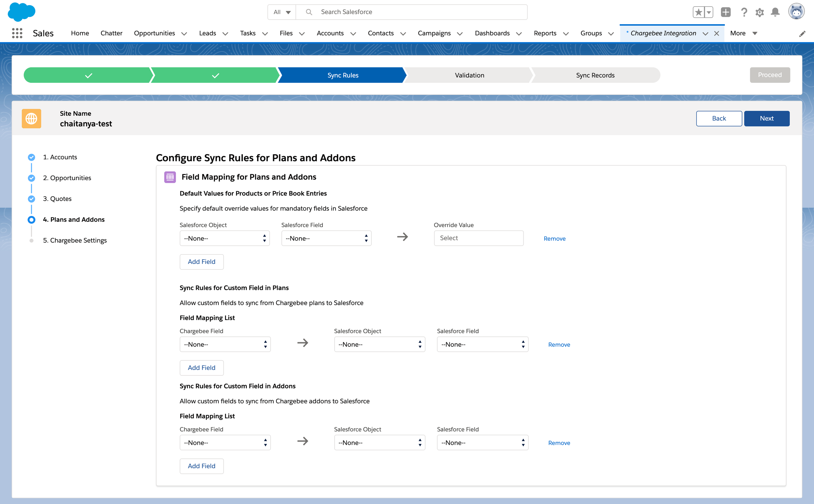Open the Help question mark icon
This screenshot has width=814, height=504.
tap(744, 12)
